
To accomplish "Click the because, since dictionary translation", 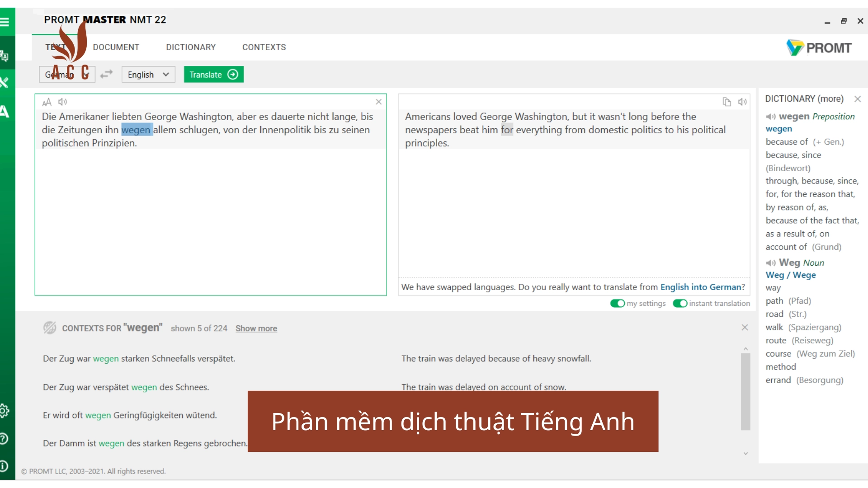I will click(793, 155).
